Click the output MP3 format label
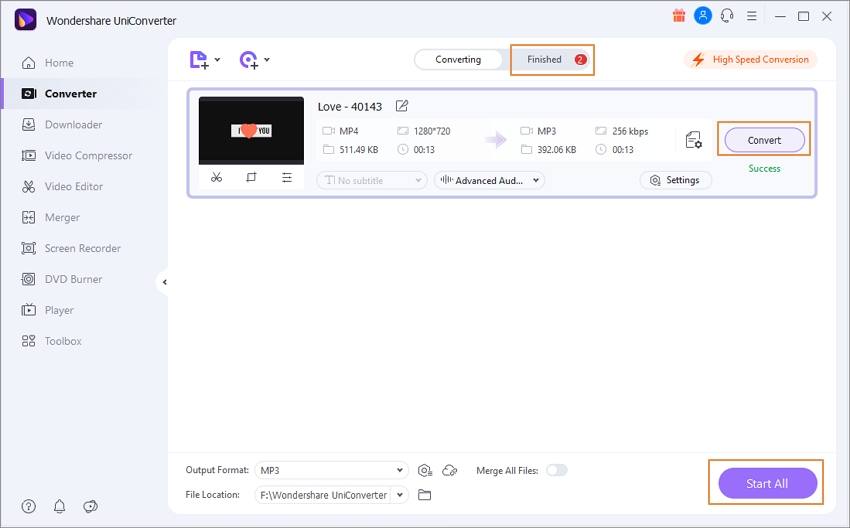This screenshot has height=528, width=850. click(x=546, y=131)
